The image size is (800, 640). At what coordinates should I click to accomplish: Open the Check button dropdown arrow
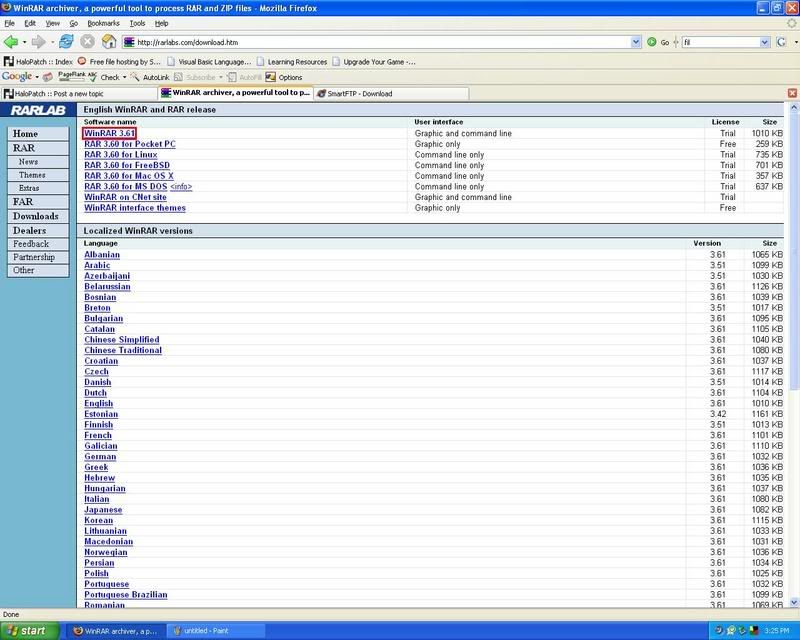tap(124, 77)
